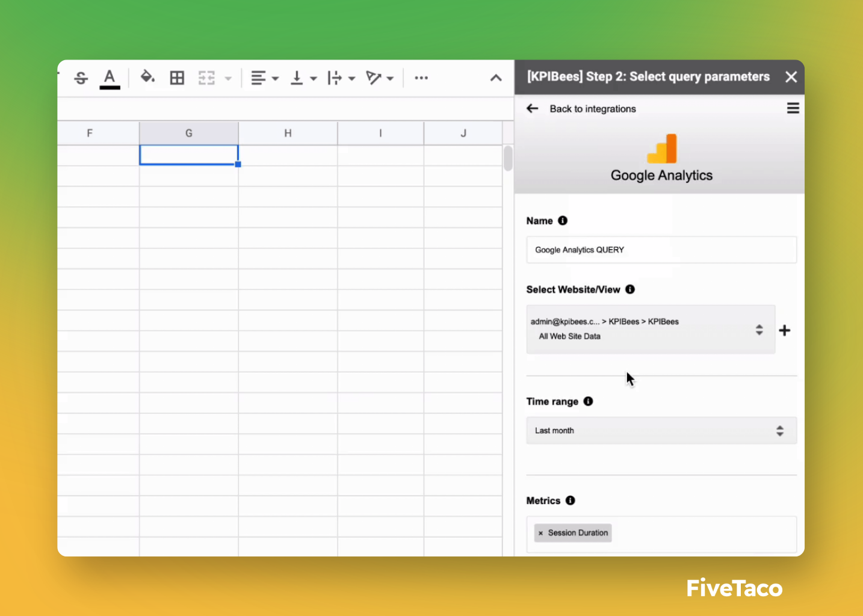Screen dimensions: 863x616
Task: Close the KPIBees sidebar panel
Action: click(791, 77)
